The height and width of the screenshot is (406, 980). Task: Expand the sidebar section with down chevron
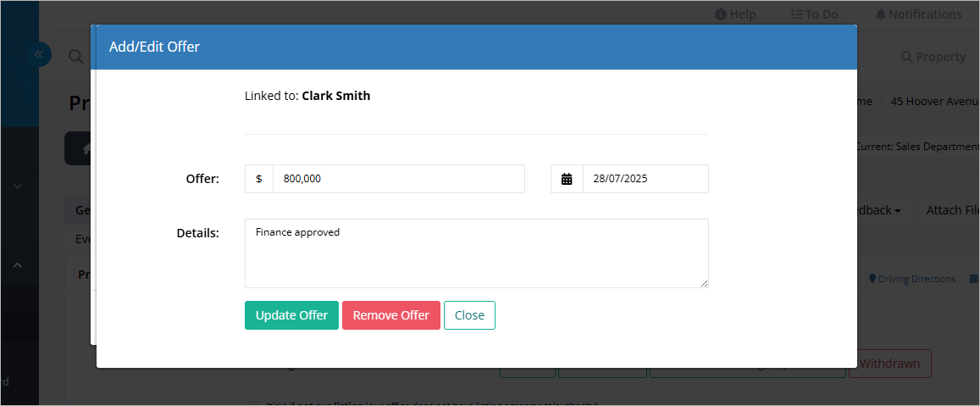pos(18,186)
